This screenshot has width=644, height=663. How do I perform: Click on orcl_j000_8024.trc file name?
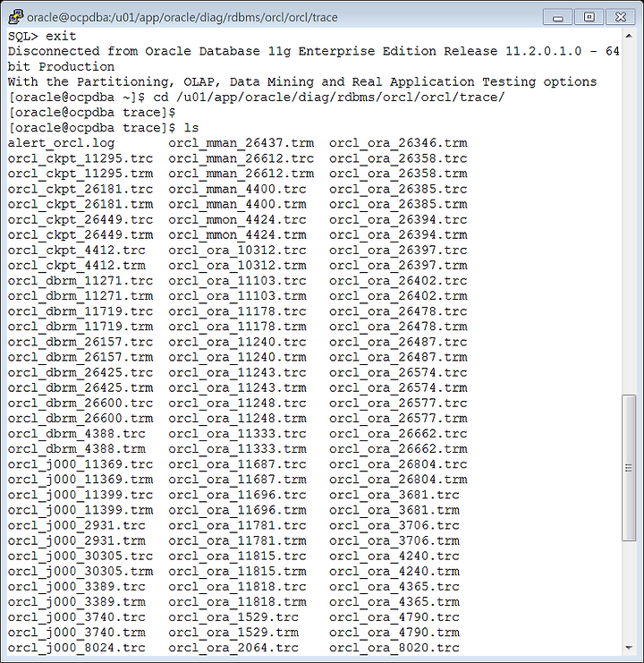tap(77, 648)
